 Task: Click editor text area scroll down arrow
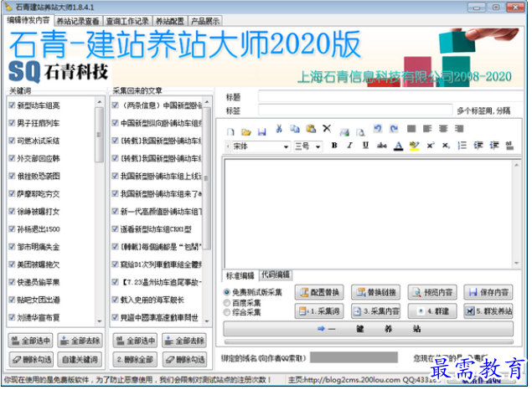[516, 263]
